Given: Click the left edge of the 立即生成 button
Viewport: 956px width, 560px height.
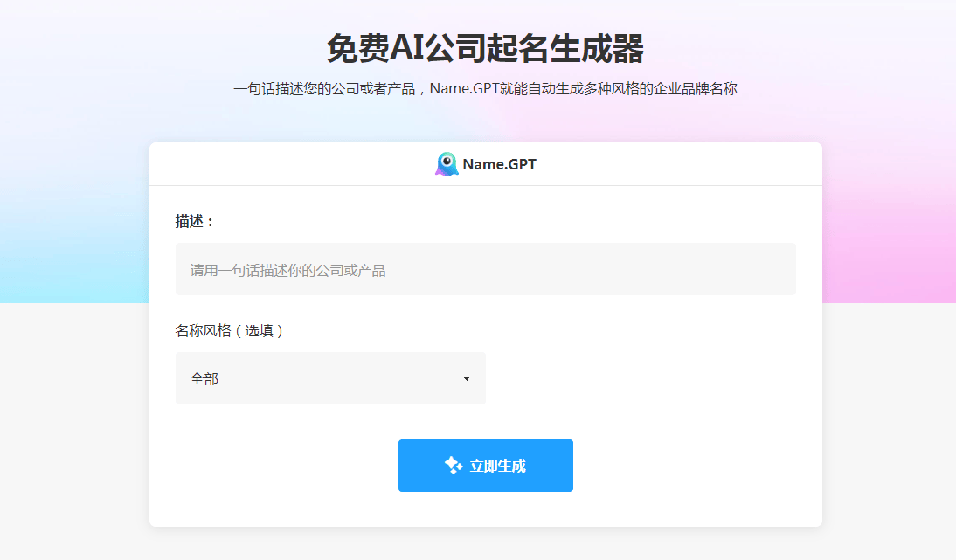Looking at the screenshot, I should (x=407, y=466).
